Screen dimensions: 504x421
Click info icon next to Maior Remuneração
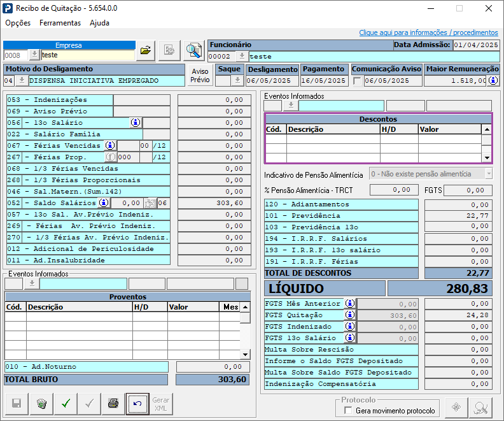pyautogui.click(x=493, y=80)
